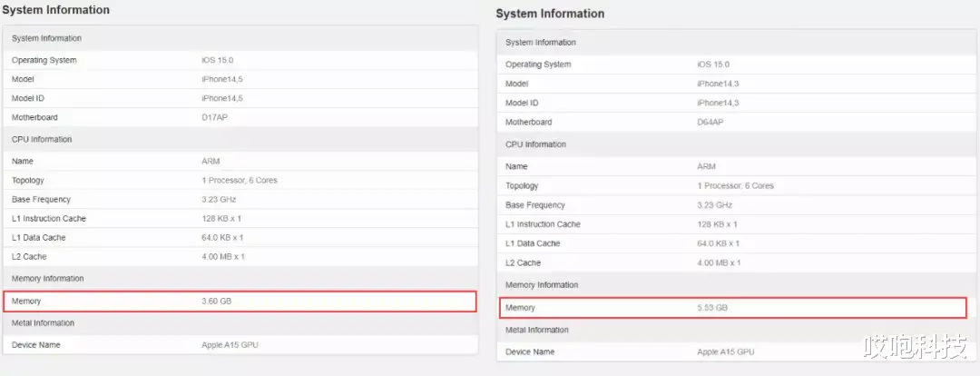
Task: Click the D64AP motherboard value
Action: 710,123
